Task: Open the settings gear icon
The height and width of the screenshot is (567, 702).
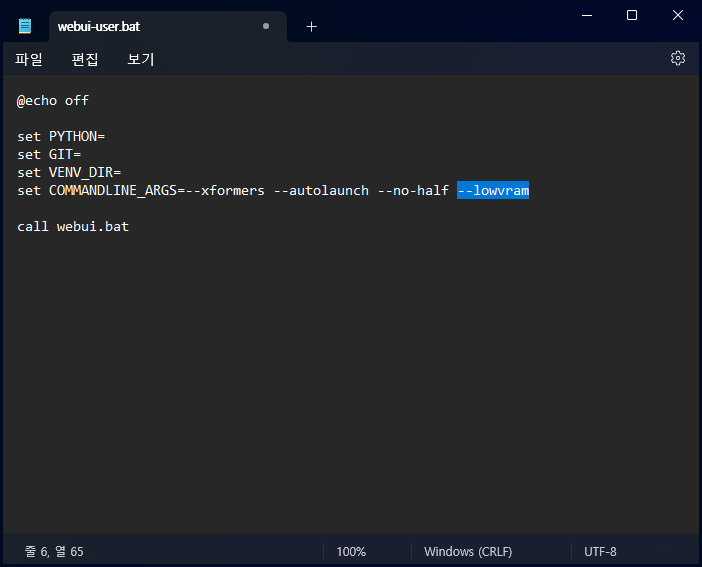Action: (677, 58)
